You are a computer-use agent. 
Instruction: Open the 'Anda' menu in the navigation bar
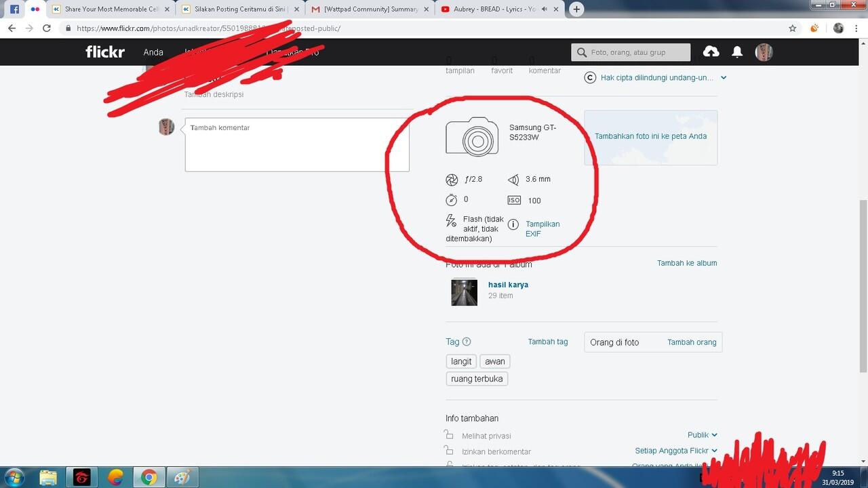click(153, 52)
